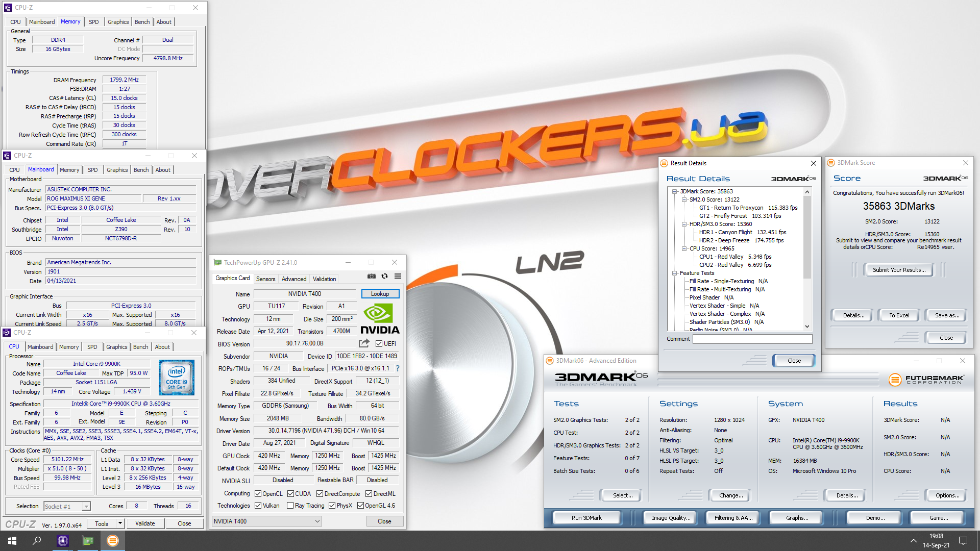Image resolution: width=980 pixels, height=551 pixels.
Task: Click Options button in Results section
Action: pos(947,495)
